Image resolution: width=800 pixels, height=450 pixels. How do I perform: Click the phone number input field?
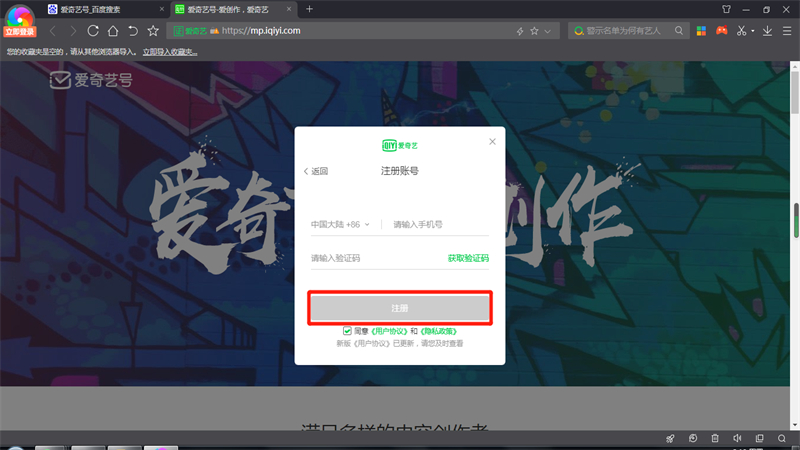pos(440,224)
